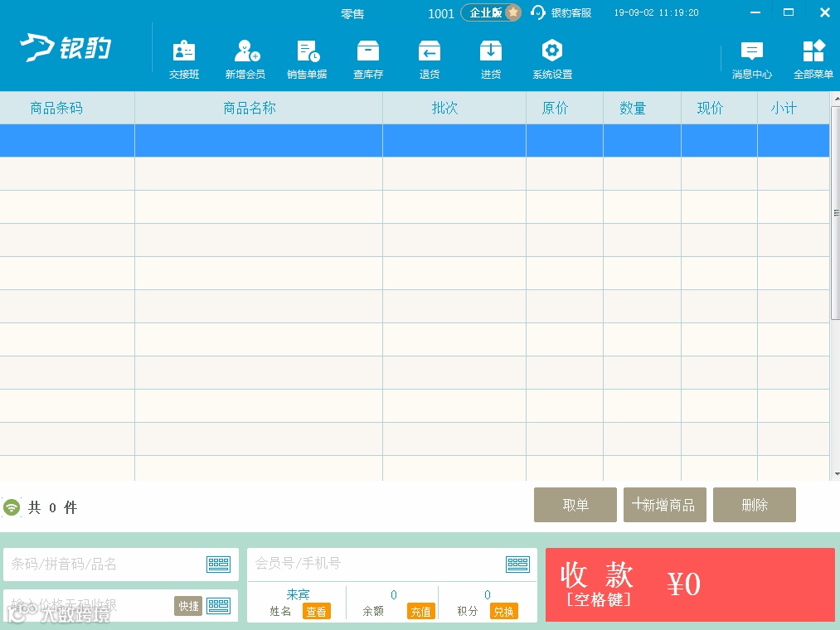Select the highlighted blue table row

click(x=415, y=140)
